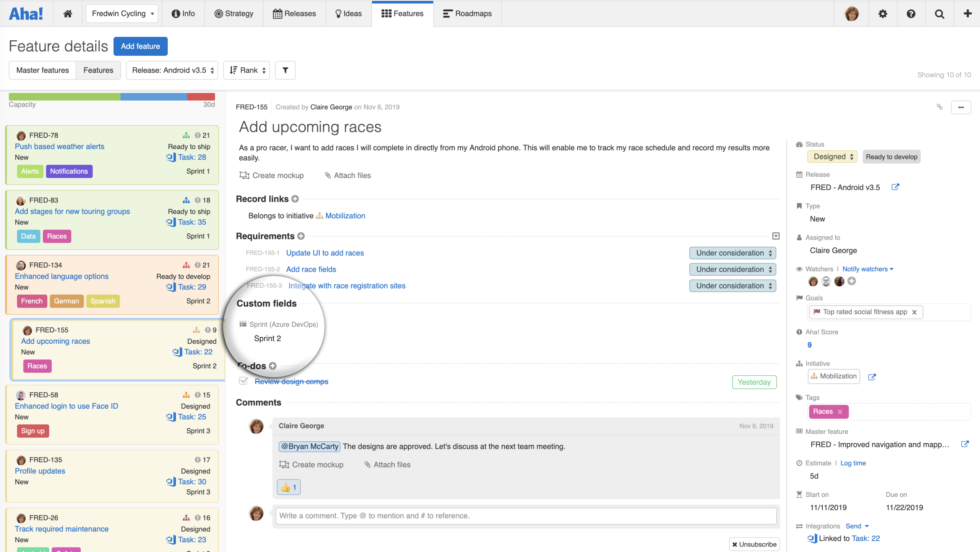980x552 pixels.
Task: Click the Add feature button
Action: click(140, 46)
